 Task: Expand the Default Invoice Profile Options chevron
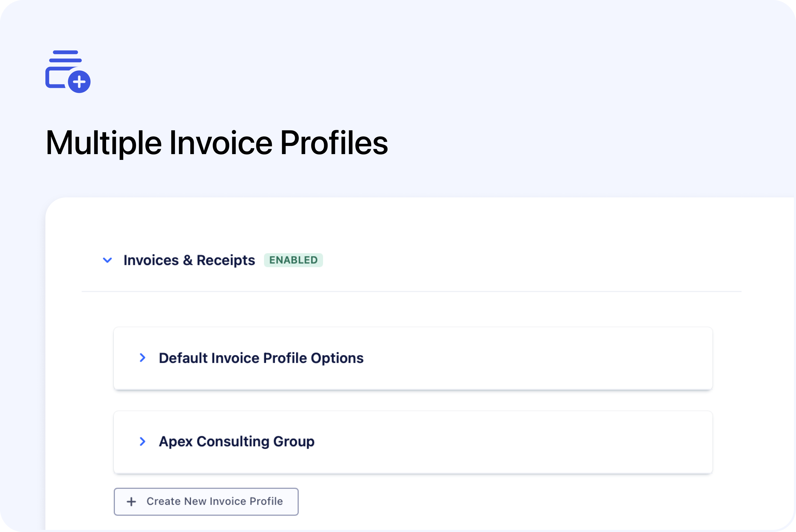point(143,358)
